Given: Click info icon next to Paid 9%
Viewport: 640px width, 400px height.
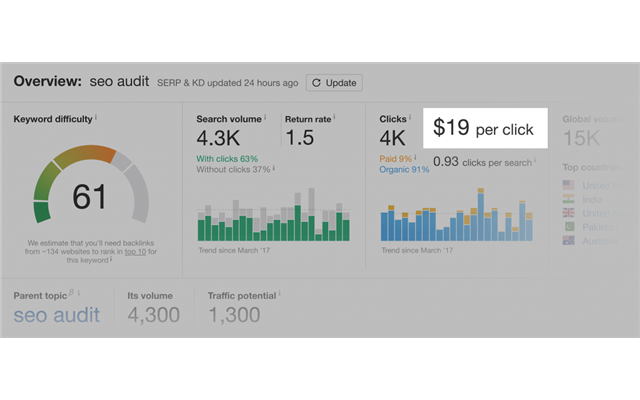Looking at the screenshot, I should pos(417,156).
